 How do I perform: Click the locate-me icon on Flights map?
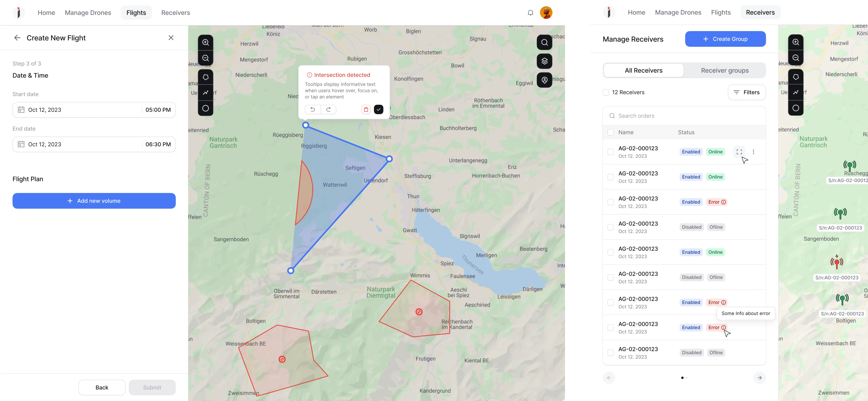[544, 80]
